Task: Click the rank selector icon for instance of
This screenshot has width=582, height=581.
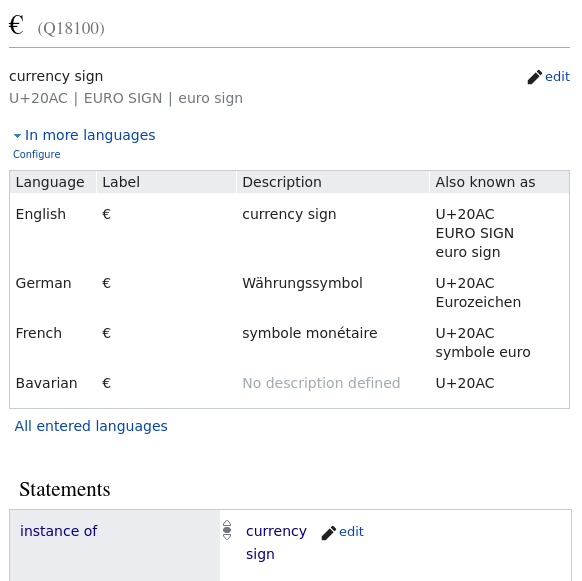Action: (227, 530)
